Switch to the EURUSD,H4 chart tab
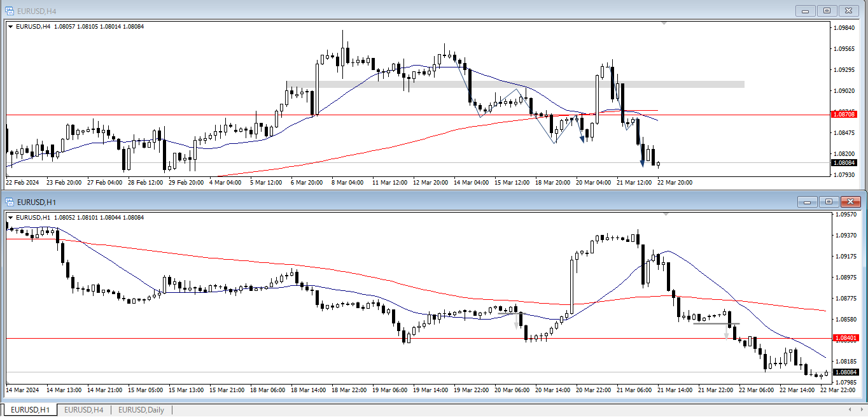This screenshot has width=868, height=417. 83,410
